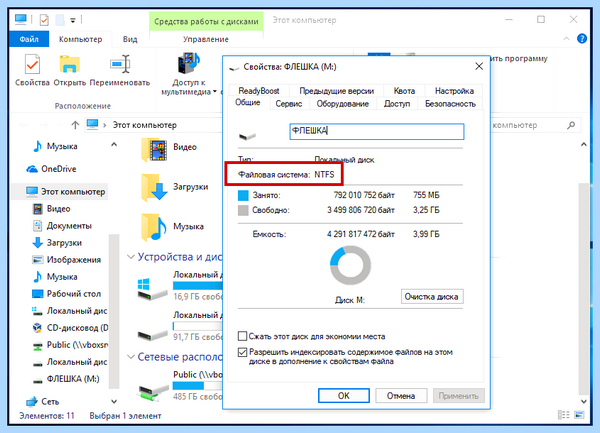600x433 pixels.
Task: Open the Безопасность tab
Action: [x=450, y=104]
